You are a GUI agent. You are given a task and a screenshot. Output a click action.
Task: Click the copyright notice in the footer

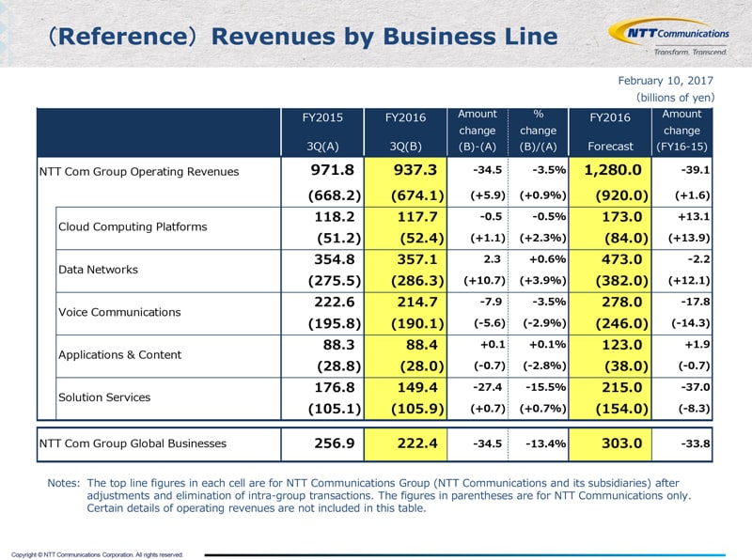point(97,554)
